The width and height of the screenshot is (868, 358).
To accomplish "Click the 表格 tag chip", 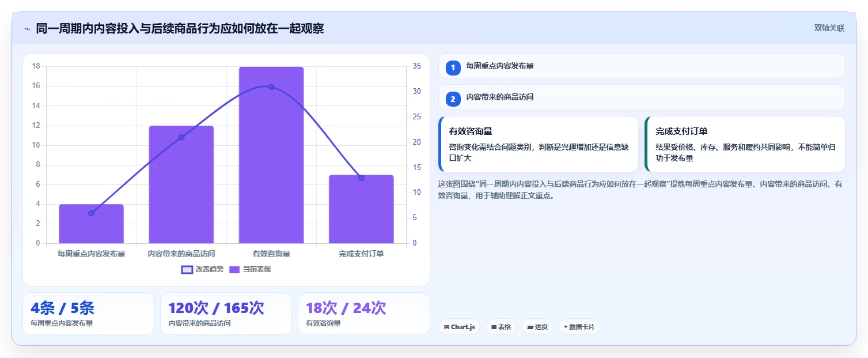I will pos(501,327).
